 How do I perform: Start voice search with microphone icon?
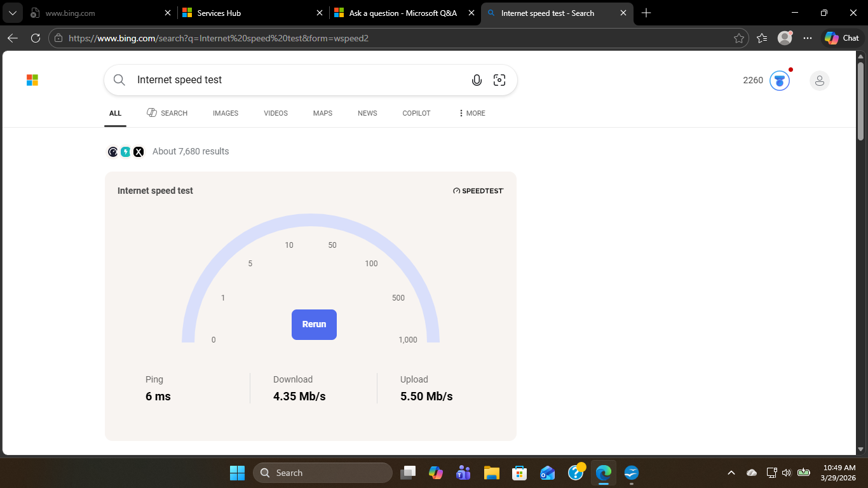coord(477,80)
